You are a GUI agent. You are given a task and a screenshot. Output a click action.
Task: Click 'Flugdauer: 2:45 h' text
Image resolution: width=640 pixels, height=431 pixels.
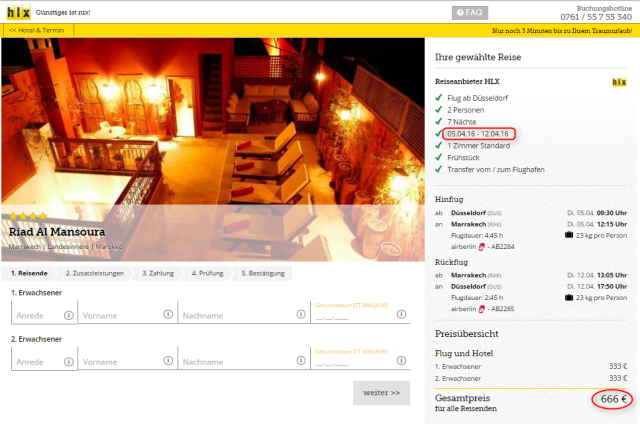pyautogui.click(x=477, y=298)
